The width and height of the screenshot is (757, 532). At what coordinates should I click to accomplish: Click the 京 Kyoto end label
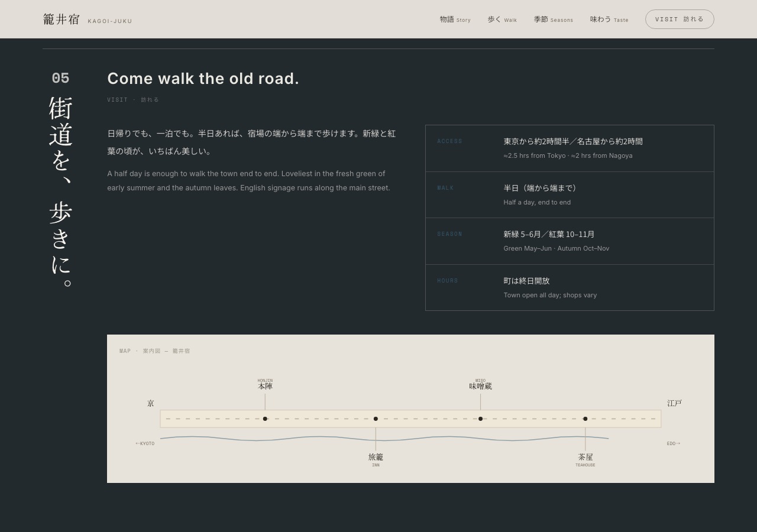pyautogui.click(x=151, y=403)
